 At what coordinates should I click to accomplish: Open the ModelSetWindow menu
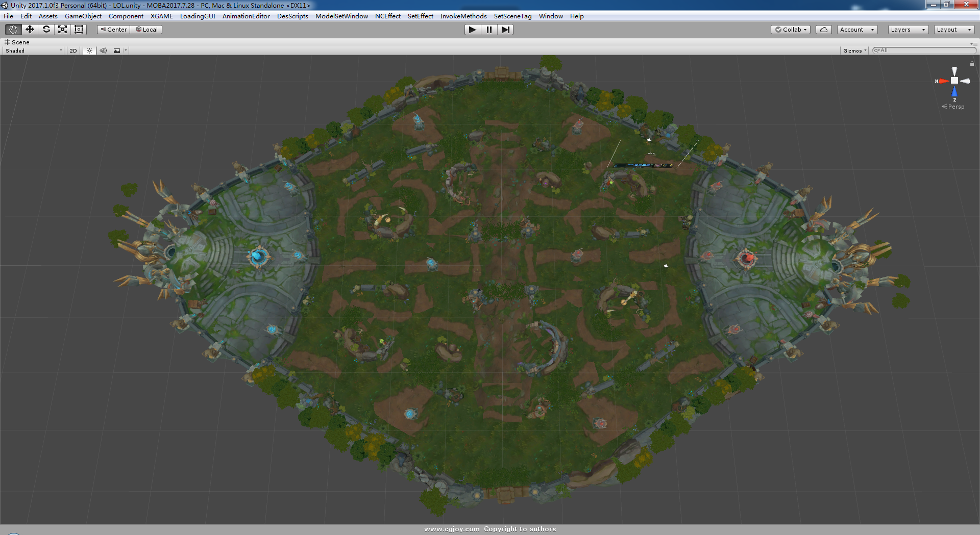pyautogui.click(x=341, y=16)
